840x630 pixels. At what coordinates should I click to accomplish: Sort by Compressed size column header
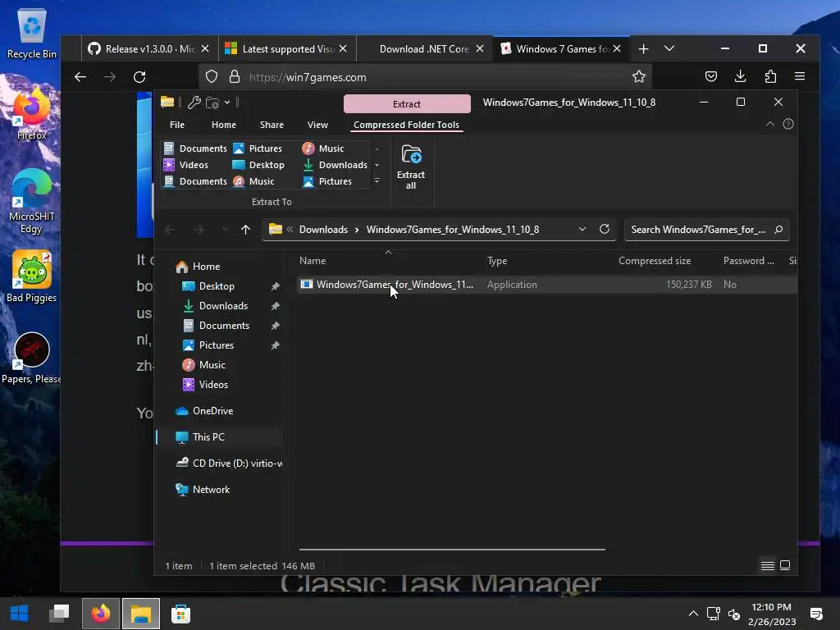pos(654,261)
